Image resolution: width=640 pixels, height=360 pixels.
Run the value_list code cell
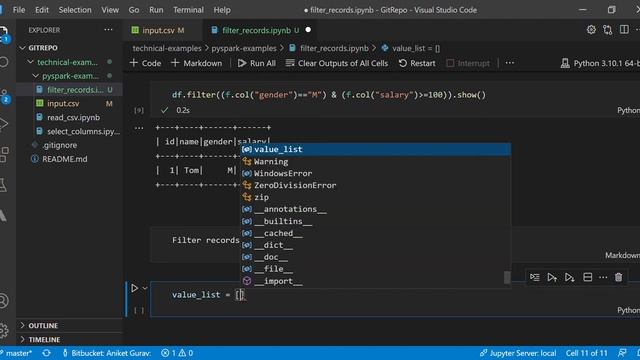pyautogui.click(x=134, y=288)
